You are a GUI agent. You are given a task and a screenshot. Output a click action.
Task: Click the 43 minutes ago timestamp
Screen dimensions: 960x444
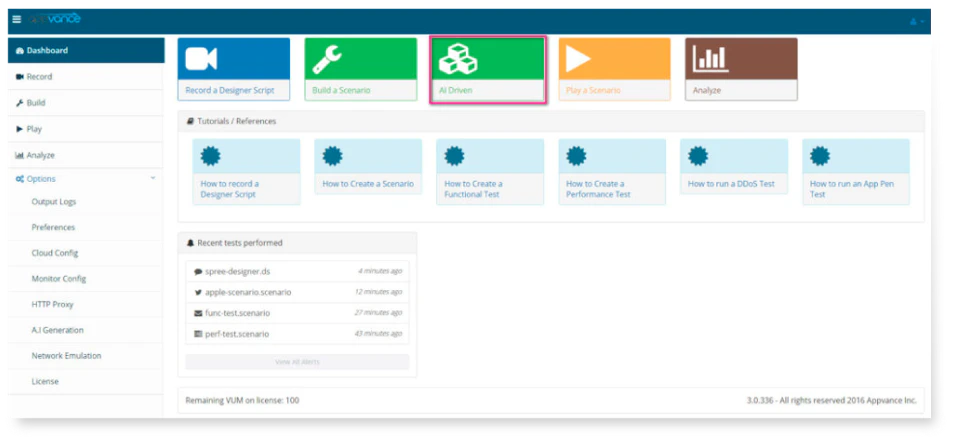379,334
